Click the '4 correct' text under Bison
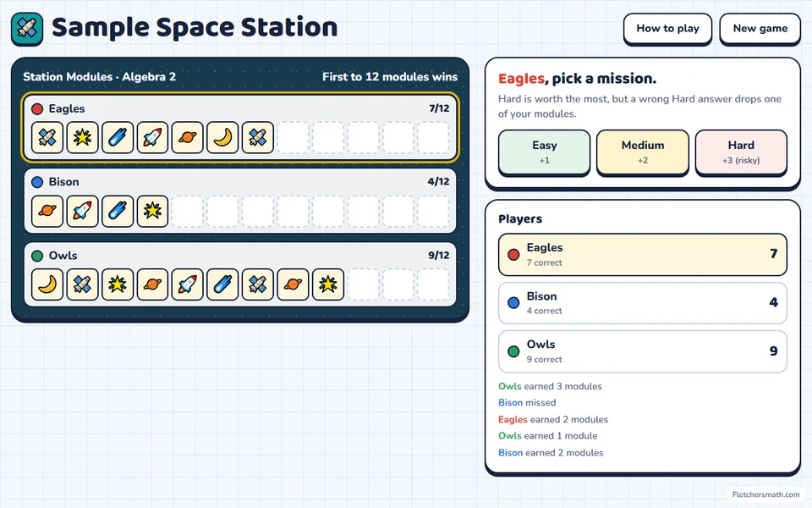Screen dimensions: 812x508 click(x=544, y=311)
